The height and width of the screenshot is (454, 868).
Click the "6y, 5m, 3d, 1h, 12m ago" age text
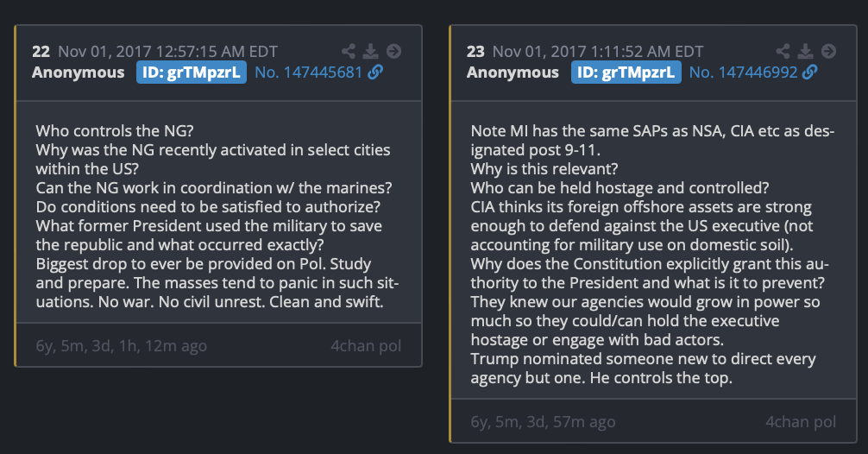(121, 346)
